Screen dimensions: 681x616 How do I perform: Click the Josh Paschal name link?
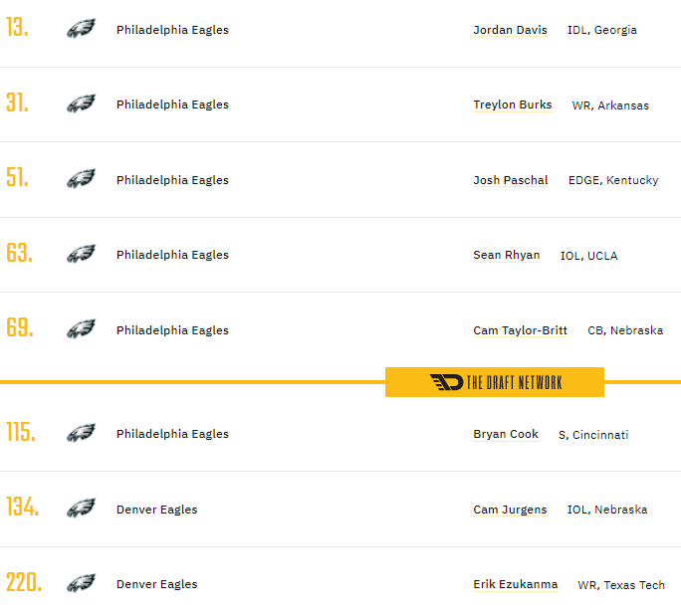tap(510, 180)
